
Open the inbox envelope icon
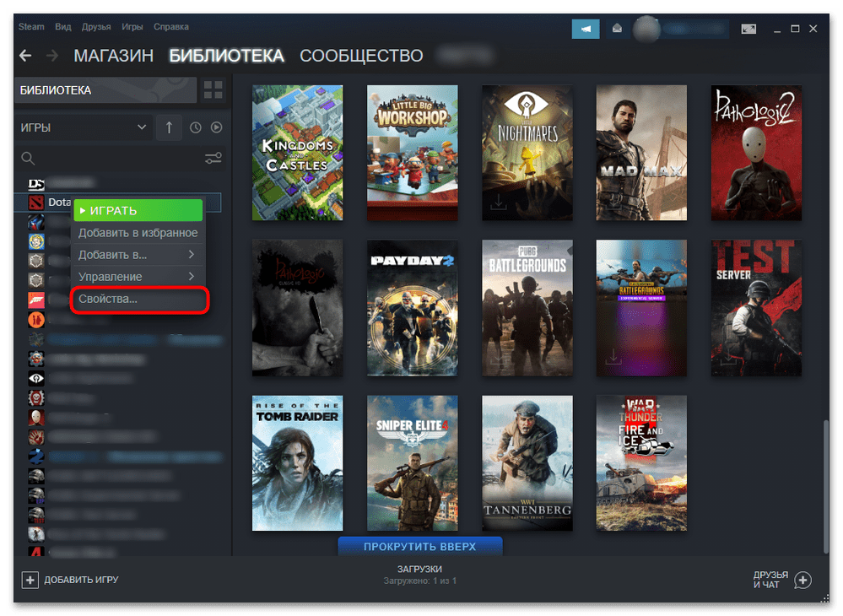point(618,28)
